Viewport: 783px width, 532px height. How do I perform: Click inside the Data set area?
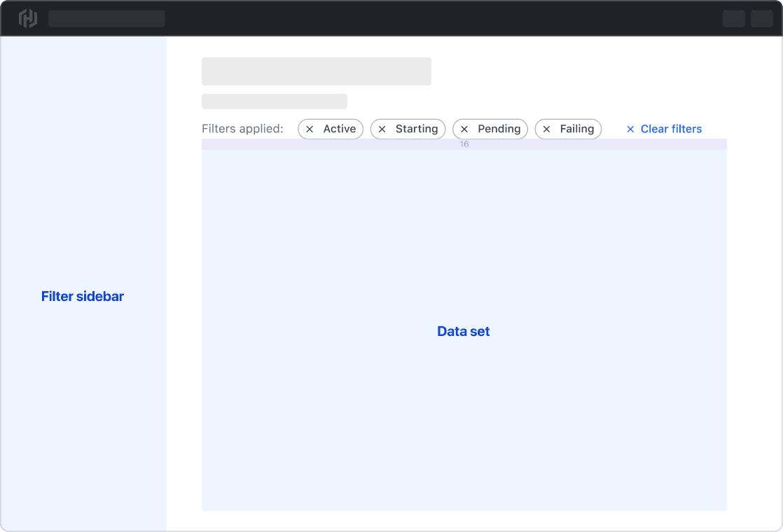tap(464, 330)
